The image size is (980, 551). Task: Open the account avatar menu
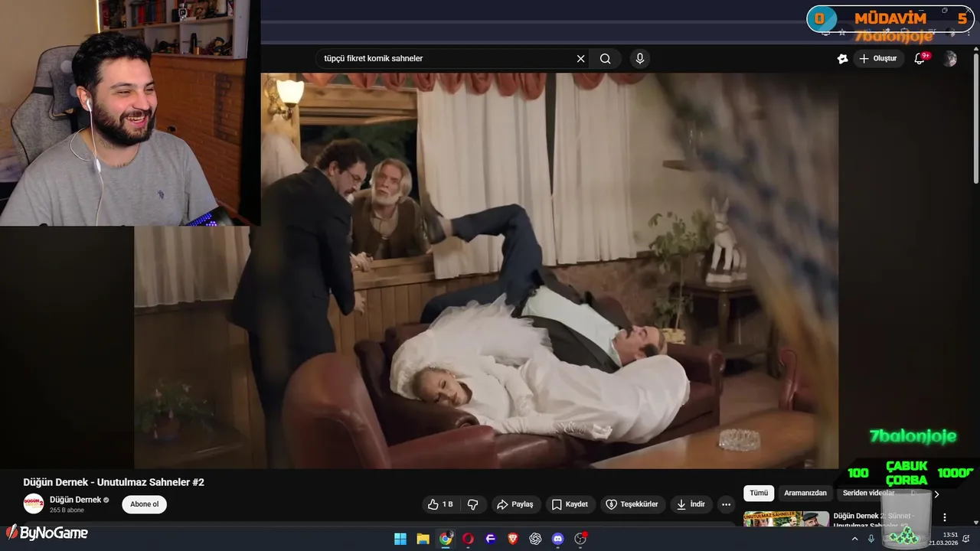950,59
